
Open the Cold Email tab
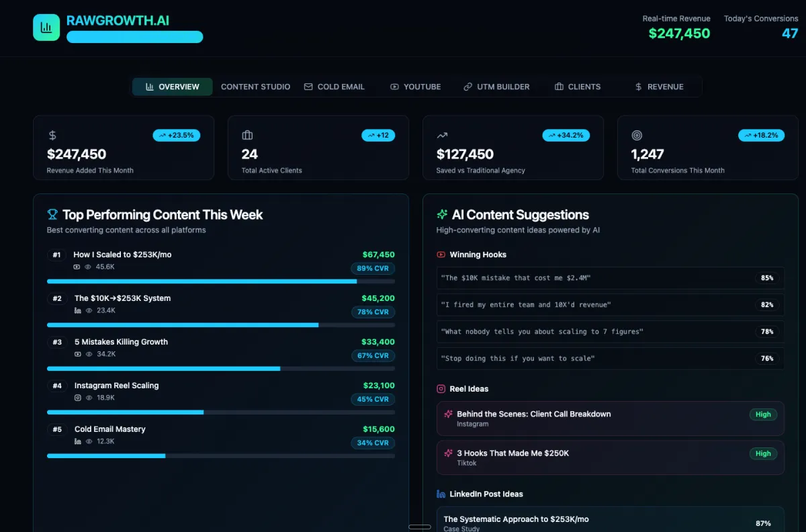pos(334,87)
